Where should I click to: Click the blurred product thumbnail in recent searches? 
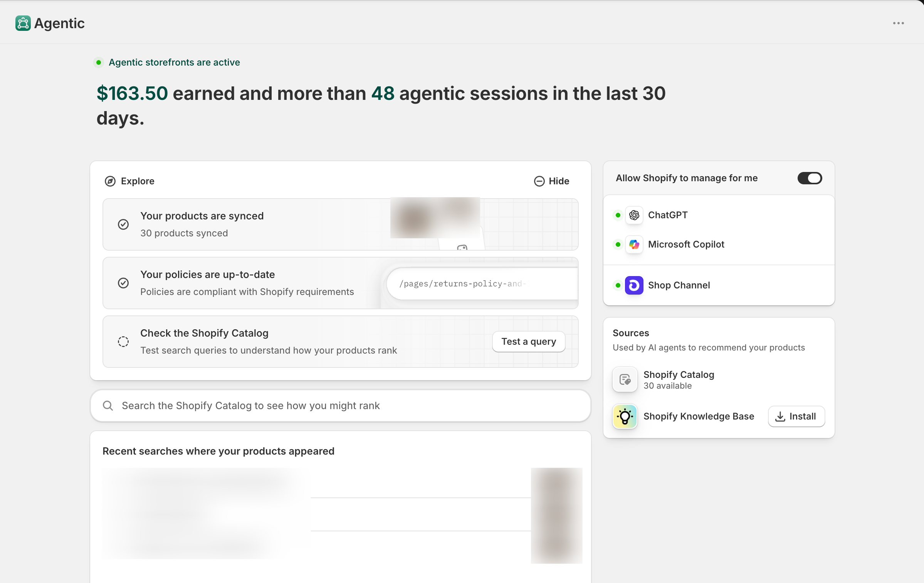point(556,516)
